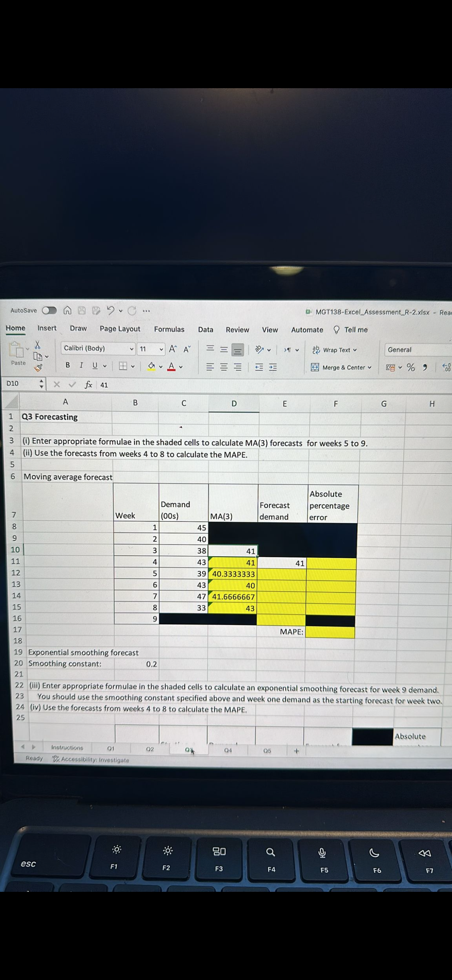Click the Borders icon

(123, 366)
